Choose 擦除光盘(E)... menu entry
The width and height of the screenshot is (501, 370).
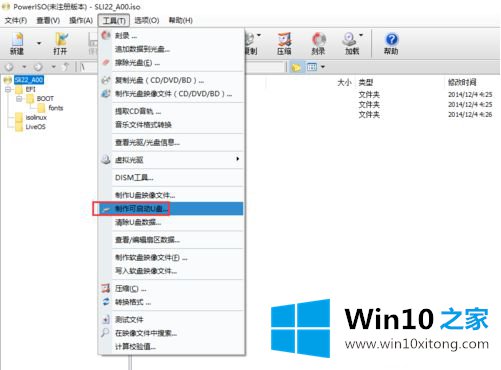point(171,63)
